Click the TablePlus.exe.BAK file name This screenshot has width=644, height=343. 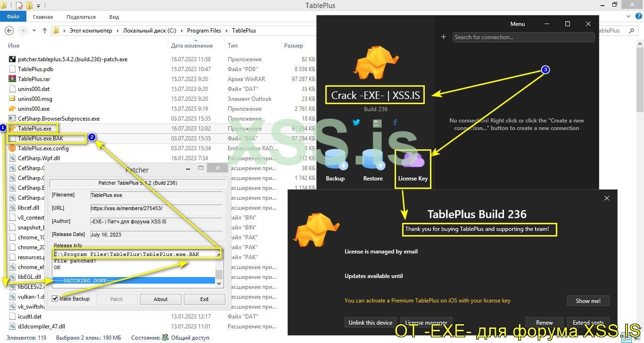pyautogui.click(x=41, y=139)
